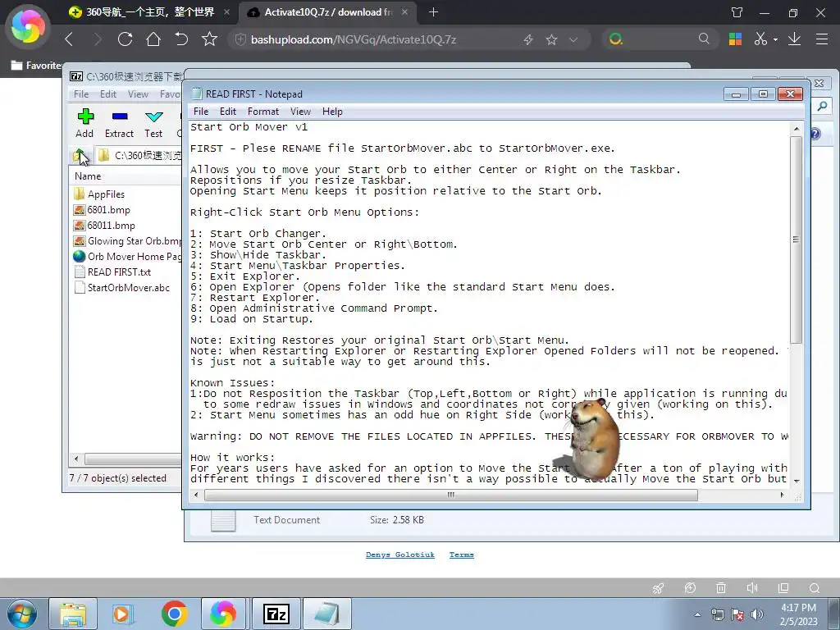Click the multi-window icon in browser status bar
840x630 pixels.
[783, 587]
